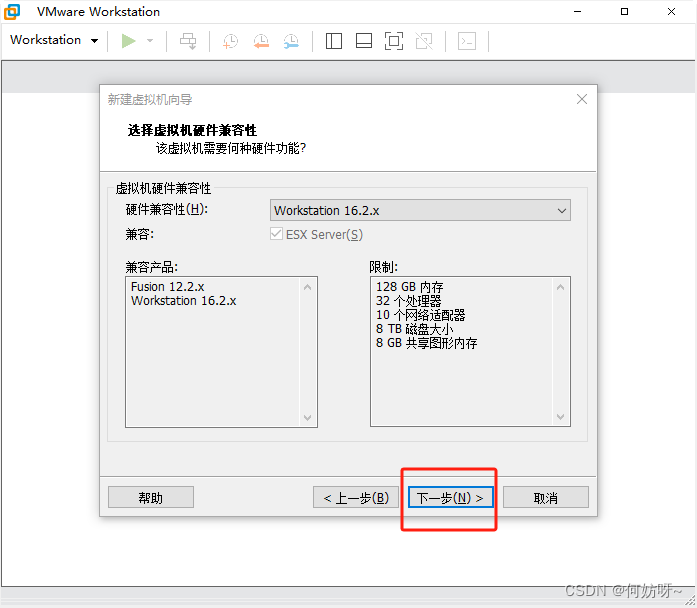The height and width of the screenshot is (608, 697).
Task: Select the 10 个网络适配器 limit entry
Action: coord(421,315)
